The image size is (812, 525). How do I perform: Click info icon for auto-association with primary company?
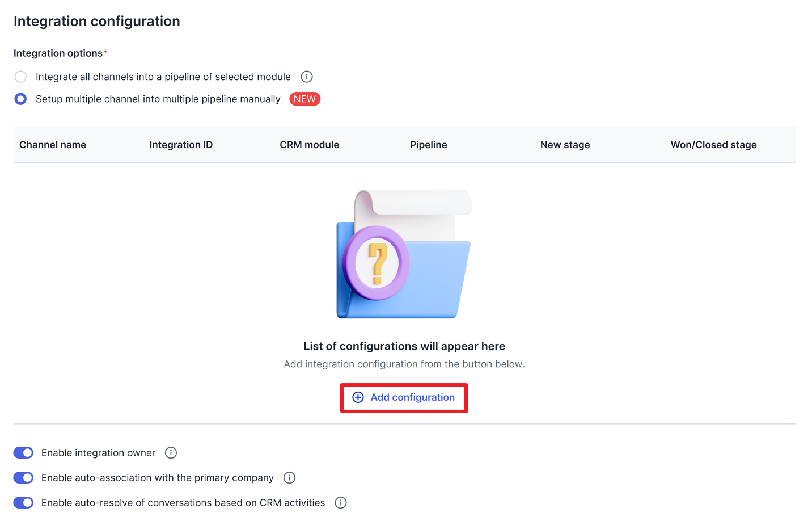(289, 477)
